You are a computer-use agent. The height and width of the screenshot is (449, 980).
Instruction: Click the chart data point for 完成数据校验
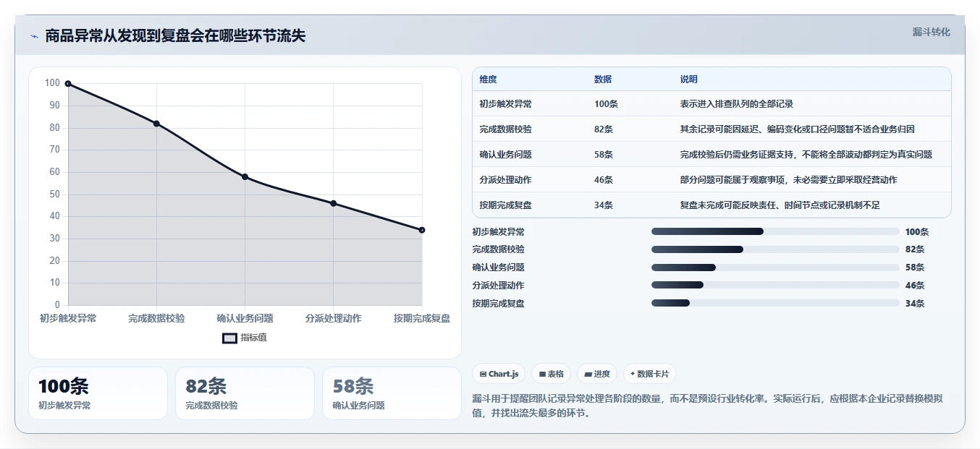[x=156, y=124]
